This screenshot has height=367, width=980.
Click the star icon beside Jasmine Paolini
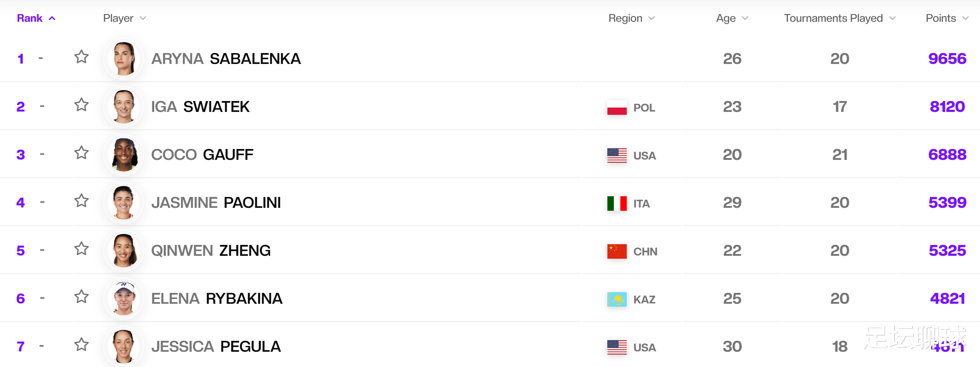[x=81, y=201]
